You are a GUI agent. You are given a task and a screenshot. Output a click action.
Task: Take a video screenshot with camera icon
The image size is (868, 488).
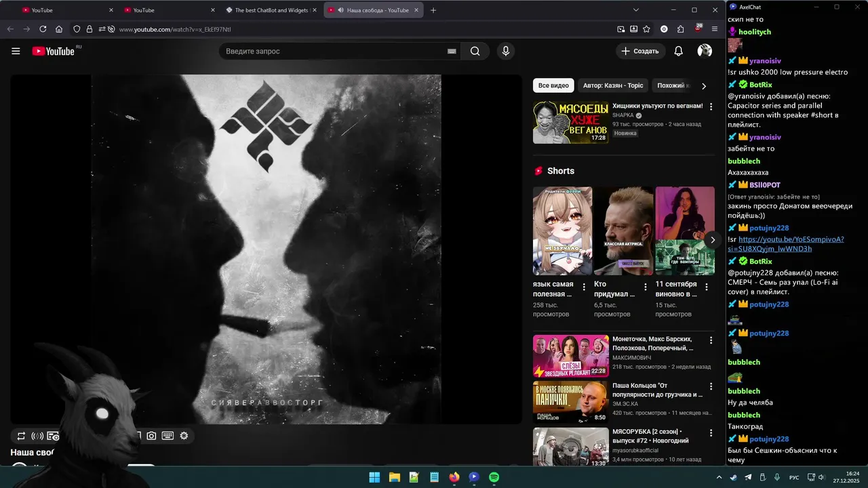point(151,436)
